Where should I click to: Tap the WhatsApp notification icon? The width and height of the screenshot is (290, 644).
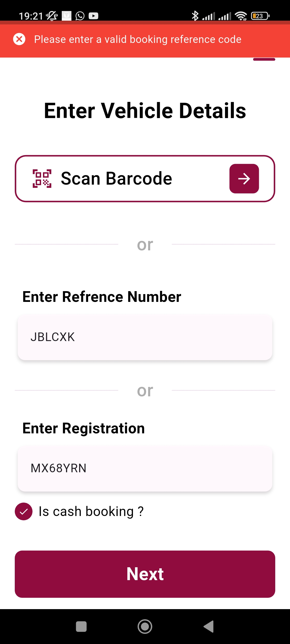click(x=80, y=16)
